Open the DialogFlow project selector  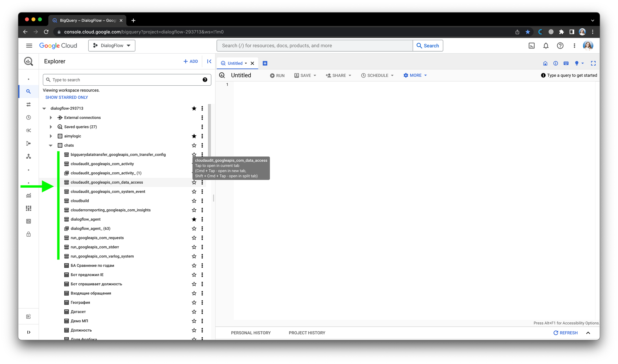[112, 46]
